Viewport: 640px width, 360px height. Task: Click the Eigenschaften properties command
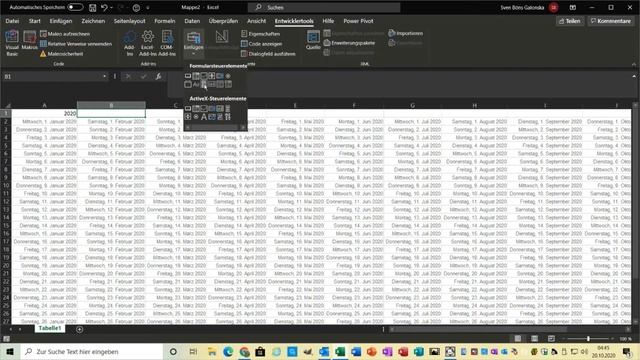click(260, 34)
